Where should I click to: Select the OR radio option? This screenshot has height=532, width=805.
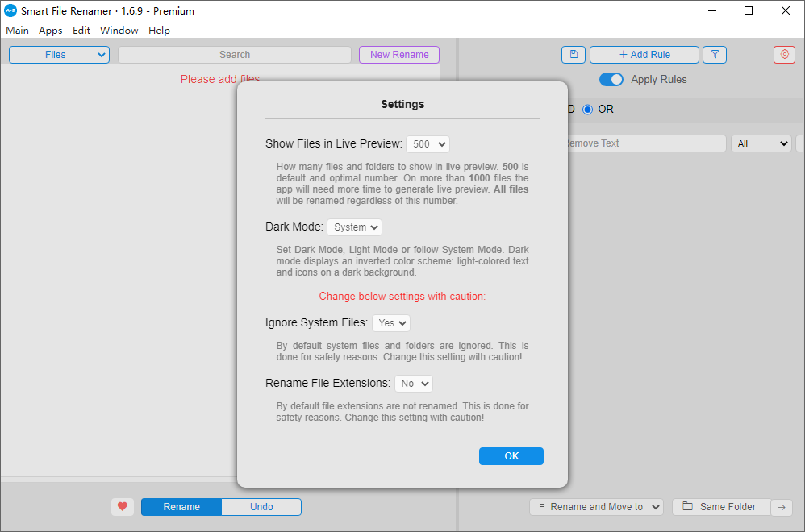(587, 110)
